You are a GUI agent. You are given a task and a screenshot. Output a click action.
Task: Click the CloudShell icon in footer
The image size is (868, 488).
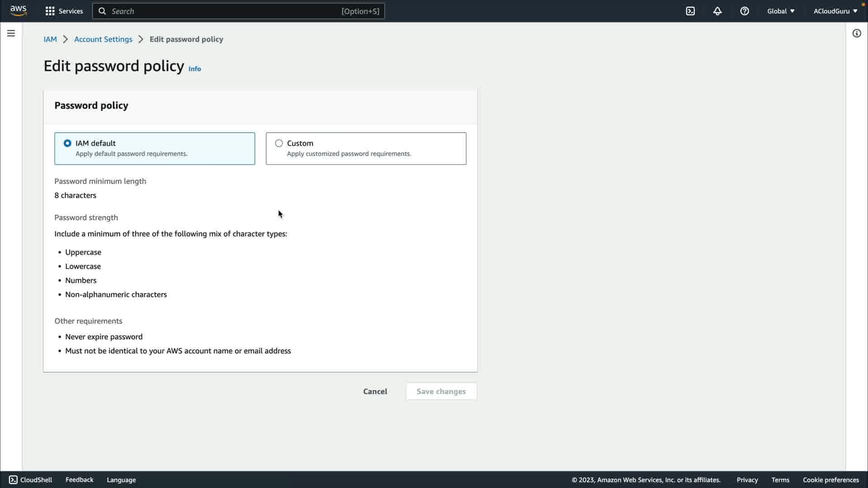tap(13, 480)
